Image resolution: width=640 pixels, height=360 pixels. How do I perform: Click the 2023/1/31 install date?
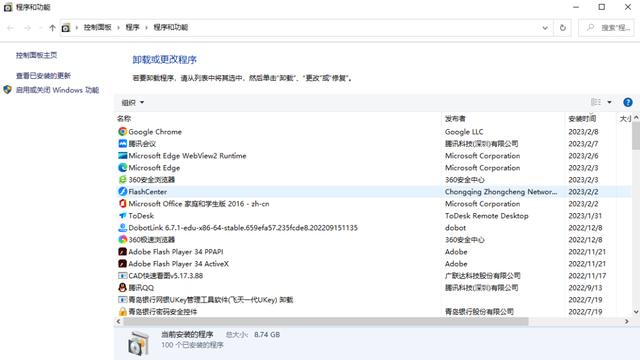pos(585,216)
